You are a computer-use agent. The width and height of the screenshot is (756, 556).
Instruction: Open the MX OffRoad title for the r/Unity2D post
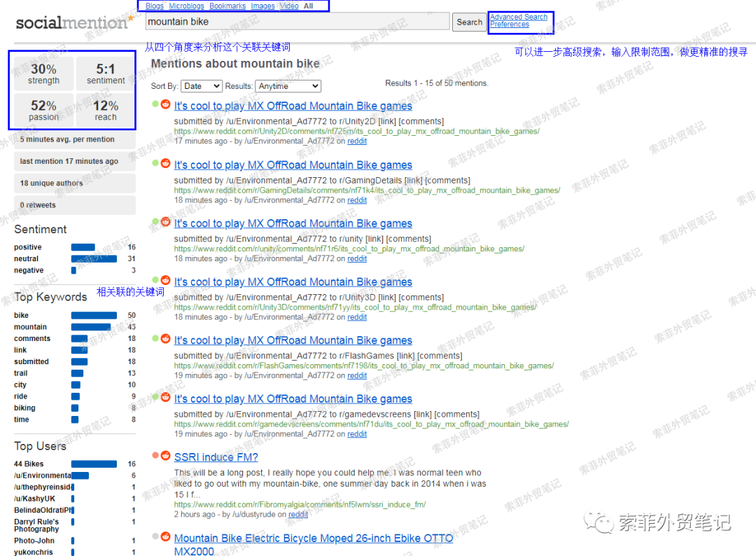293,106
